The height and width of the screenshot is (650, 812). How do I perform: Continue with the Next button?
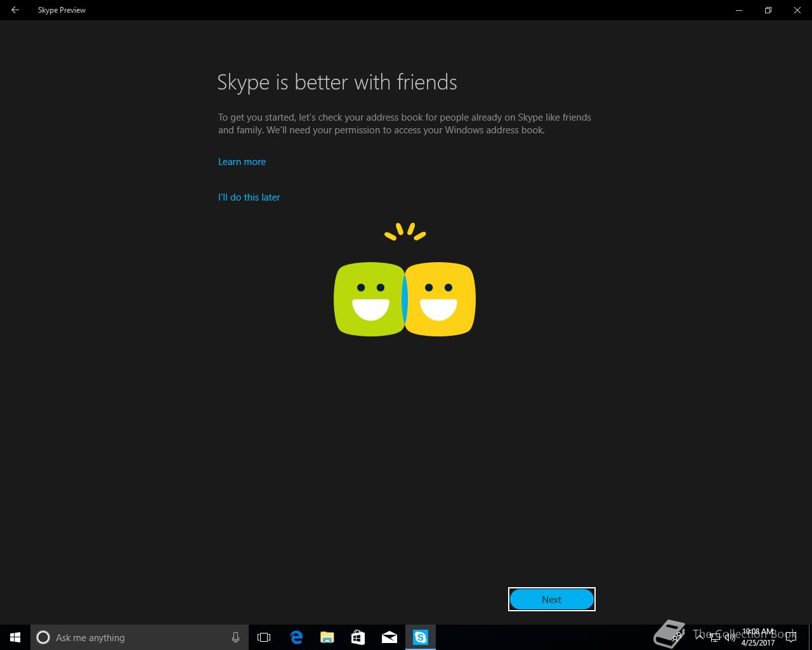point(552,599)
